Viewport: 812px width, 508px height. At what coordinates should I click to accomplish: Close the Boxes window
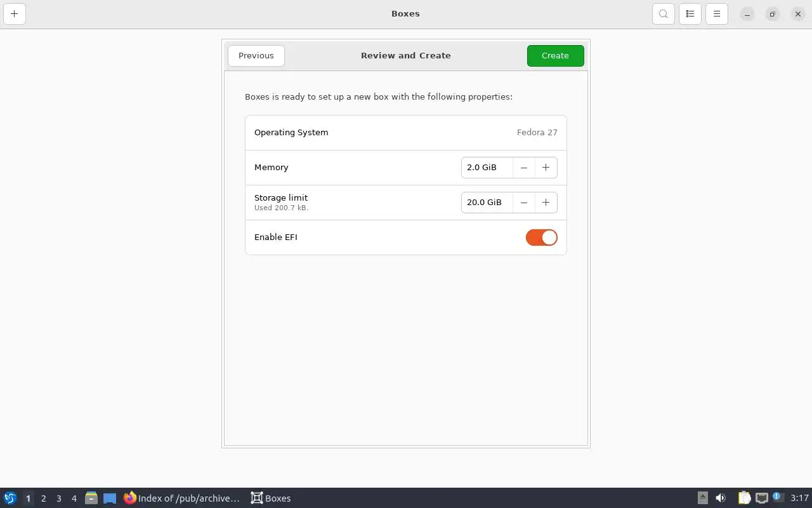click(x=797, y=14)
